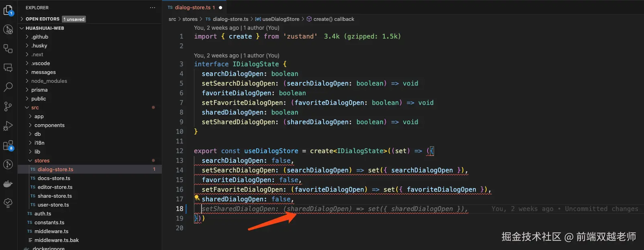
Task: Click the CodeLens authorship line above import
Action: pos(236,28)
